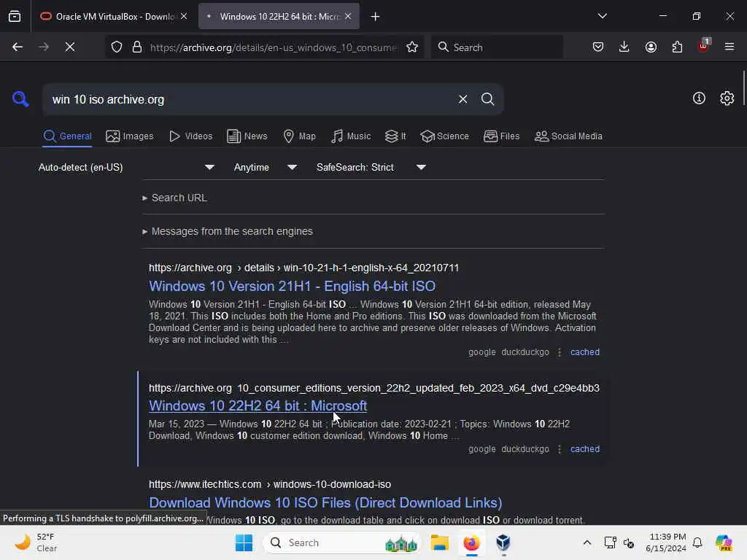Screen dimensions: 747x560
Task: Open File Explorer from the taskbar
Action: click(439, 542)
